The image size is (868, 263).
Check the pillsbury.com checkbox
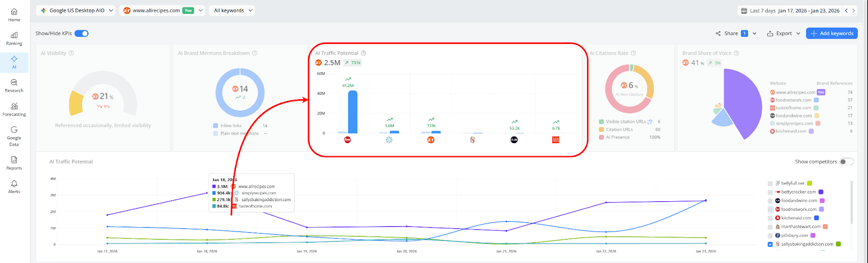click(770, 235)
